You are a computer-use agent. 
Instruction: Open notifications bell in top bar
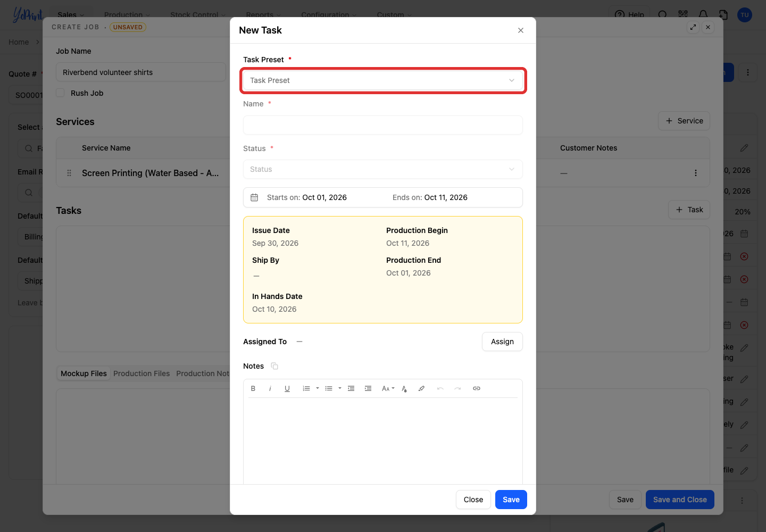tap(703, 14)
